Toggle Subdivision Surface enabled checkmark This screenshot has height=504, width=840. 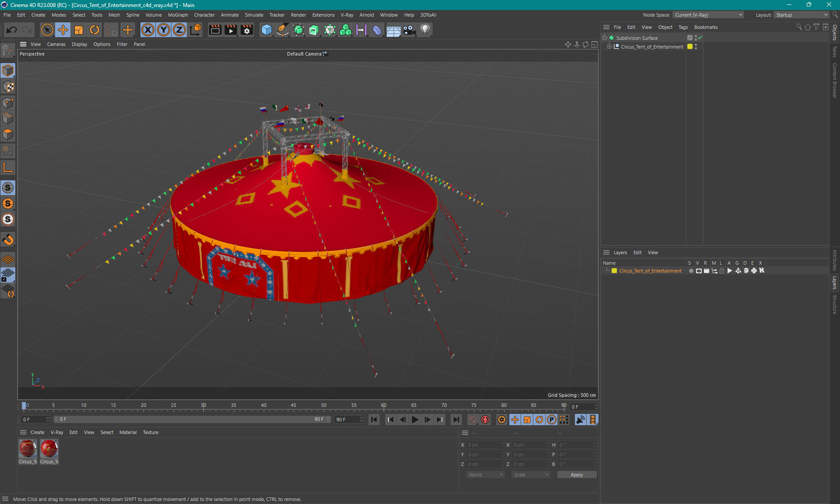point(700,38)
